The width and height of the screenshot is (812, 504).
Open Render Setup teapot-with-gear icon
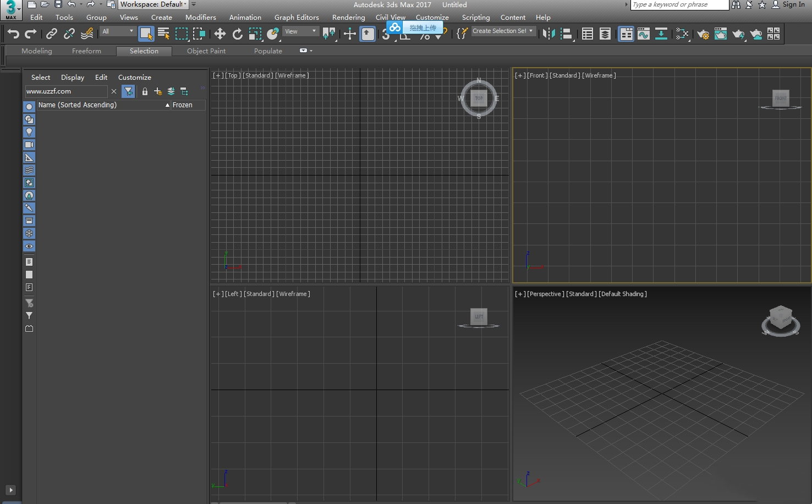click(x=703, y=34)
